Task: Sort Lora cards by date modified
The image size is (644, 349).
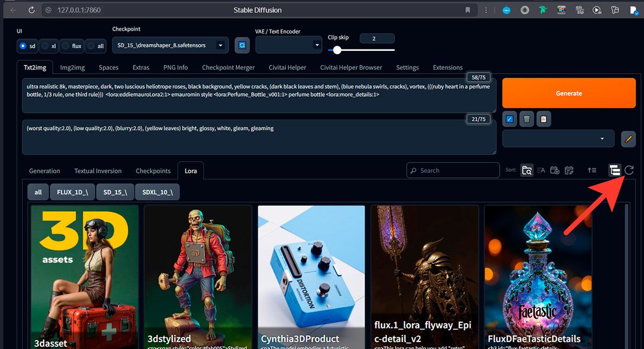Action: click(x=569, y=170)
